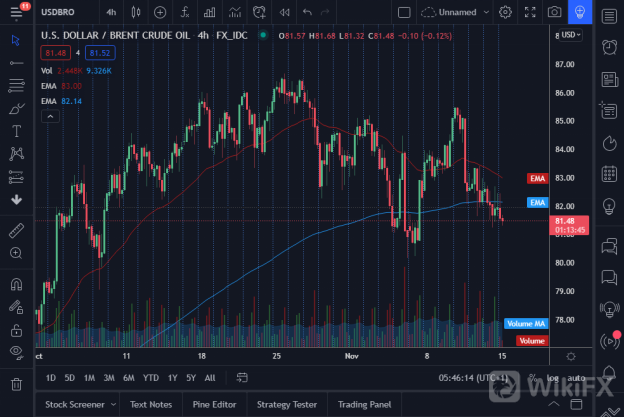Select the Measure ruler tool
The image size is (624, 418).
click(x=16, y=230)
